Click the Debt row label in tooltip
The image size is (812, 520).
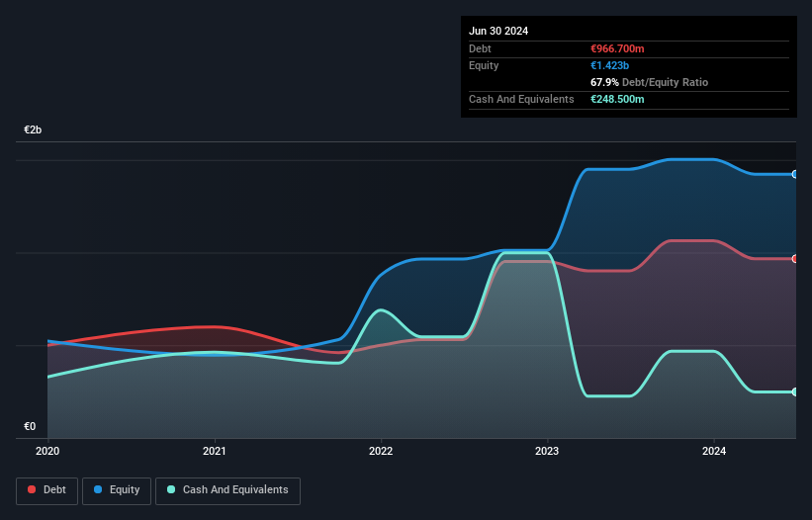coord(480,48)
